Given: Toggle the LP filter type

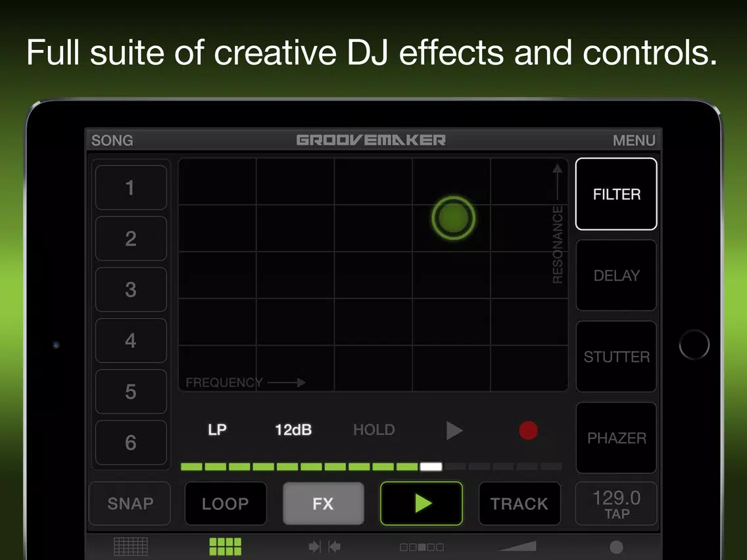Looking at the screenshot, I should coord(217,430).
